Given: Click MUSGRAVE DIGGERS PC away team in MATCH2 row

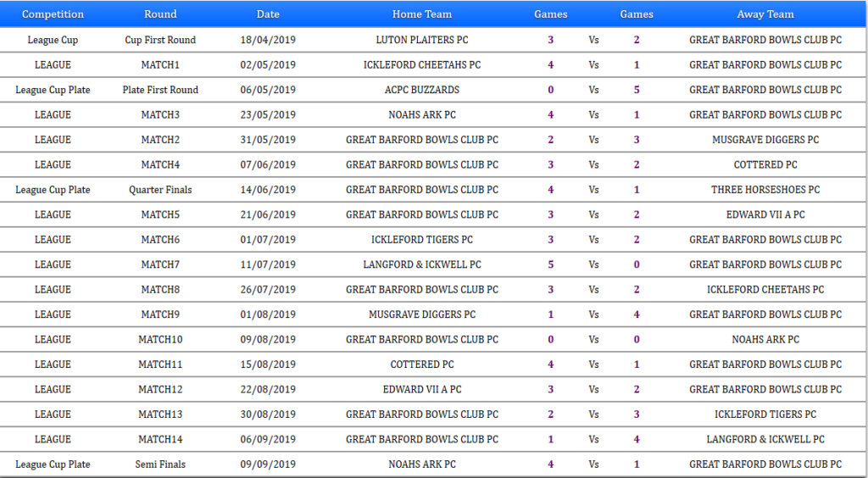Looking at the screenshot, I should point(765,139).
